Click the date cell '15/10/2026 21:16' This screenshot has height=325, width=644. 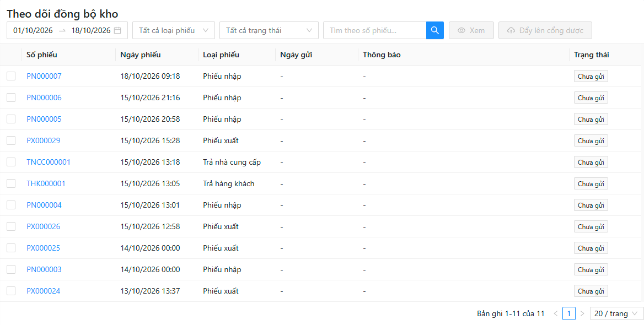tap(150, 97)
